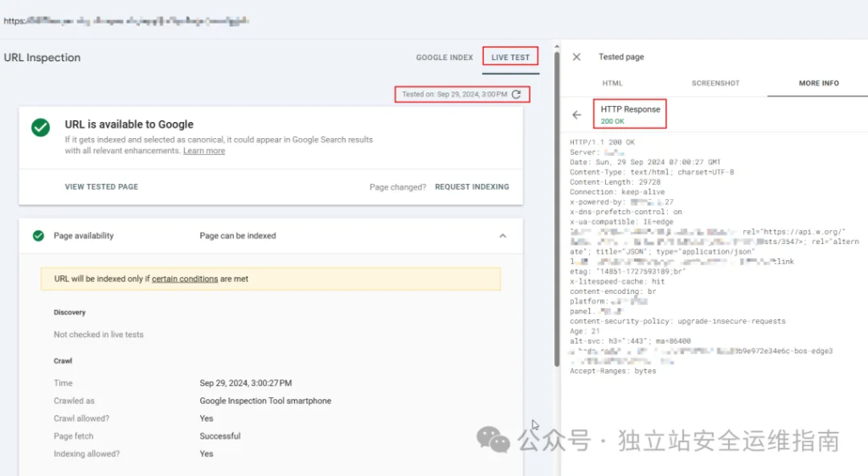Viewport: 868px width, 476px height.
Task: Click the 'Page fetch' row label
Action: click(x=73, y=435)
